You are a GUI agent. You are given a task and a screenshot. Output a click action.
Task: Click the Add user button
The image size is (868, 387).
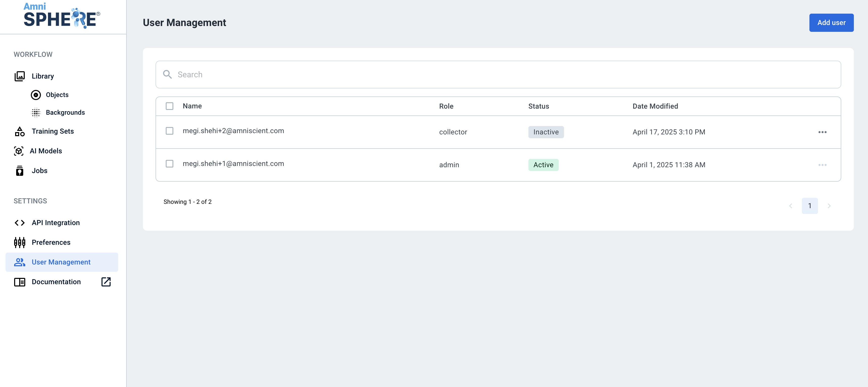pos(831,22)
